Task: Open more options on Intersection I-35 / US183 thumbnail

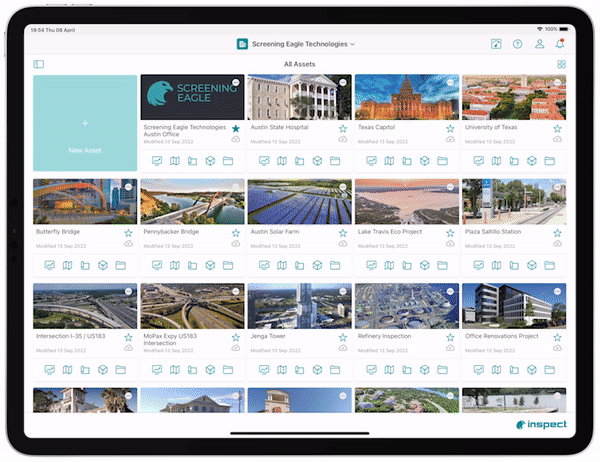Action: (128, 291)
